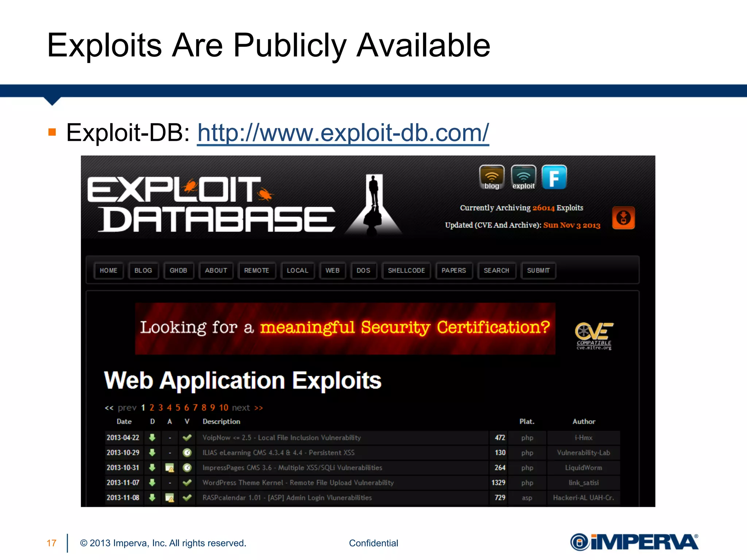Click author i-Hmx
Image resolution: width=747 pixels, height=560 pixels.
[x=584, y=437]
